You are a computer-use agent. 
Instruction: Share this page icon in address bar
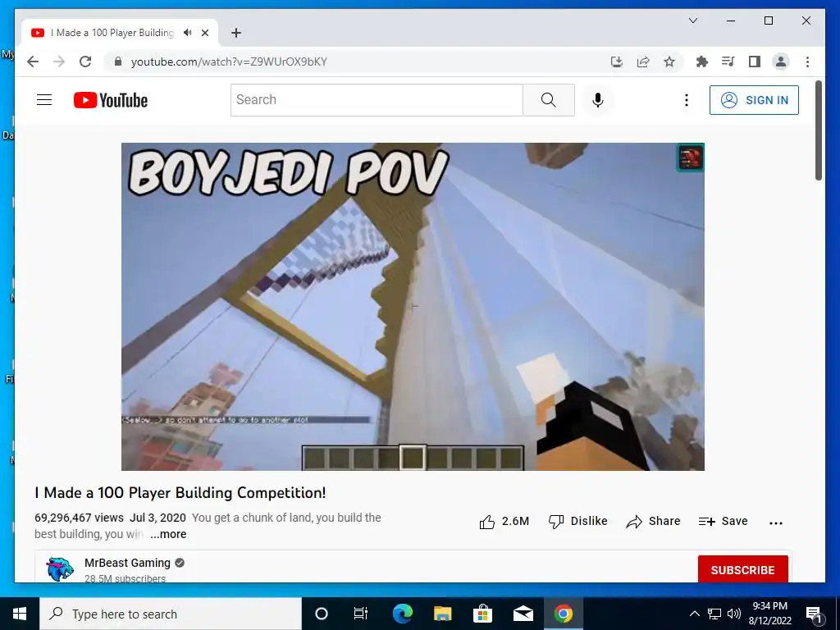point(643,62)
